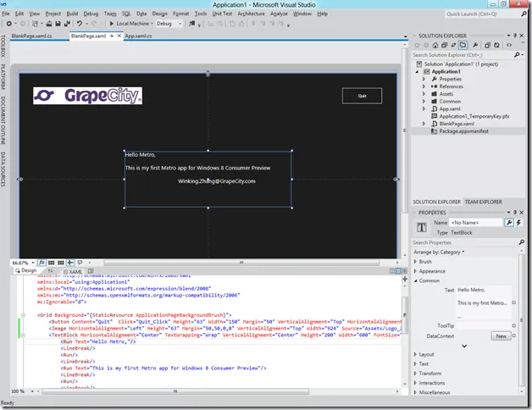
Task: Open the Architecture menu
Action: click(251, 14)
